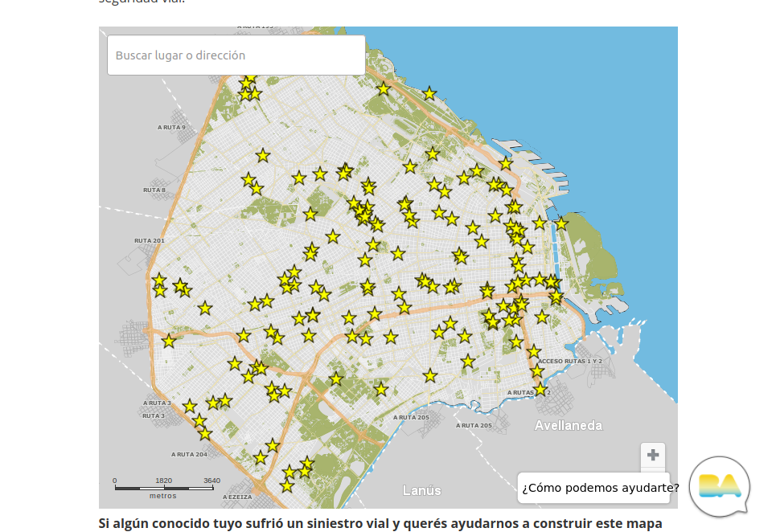The image size is (776, 532).
Task: Click the 'A RUTA 9' road label
Action: pos(171,127)
